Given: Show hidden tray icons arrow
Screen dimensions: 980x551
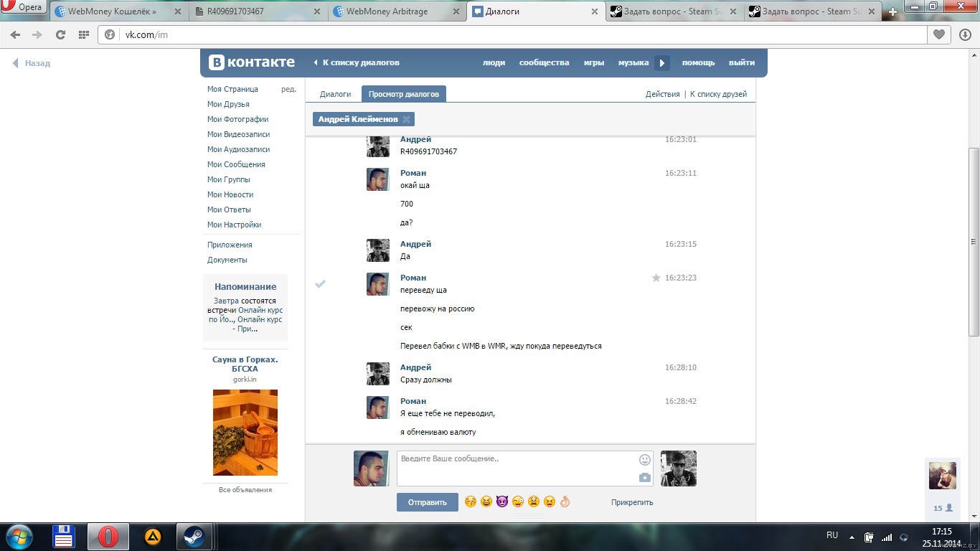Looking at the screenshot, I should click(852, 537).
